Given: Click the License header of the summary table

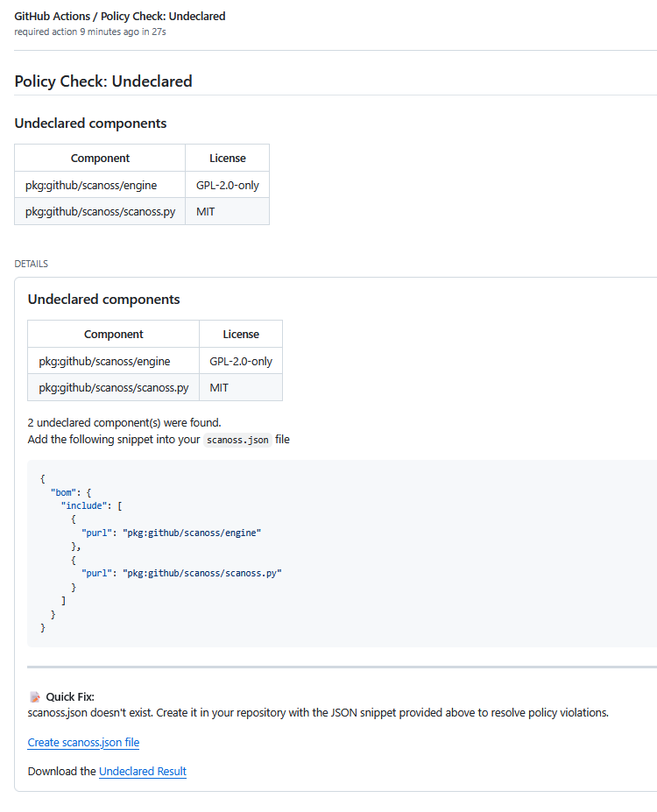Looking at the screenshot, I should click(227, 158).
